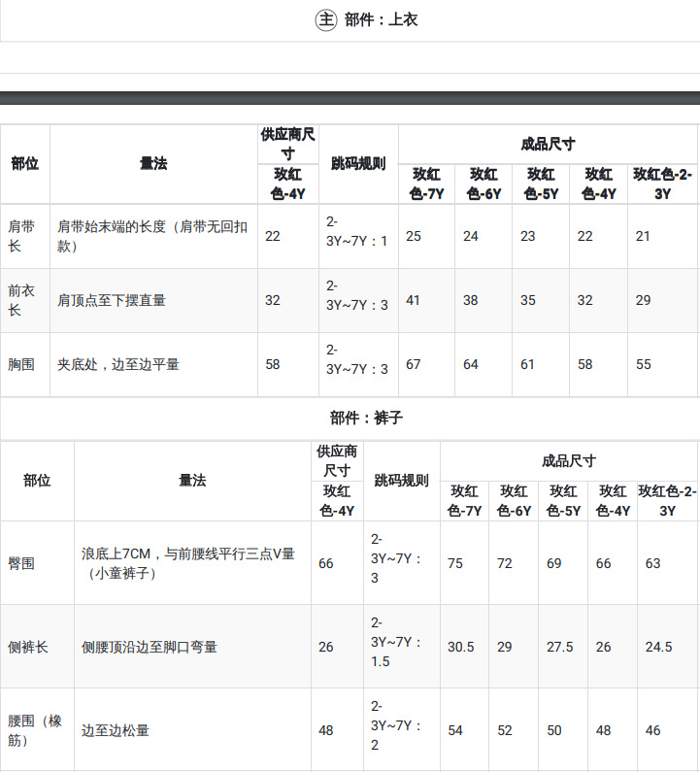Click the 玫红色-2-3Y value 21 in 肩带长 row

[x=643, y=236]
